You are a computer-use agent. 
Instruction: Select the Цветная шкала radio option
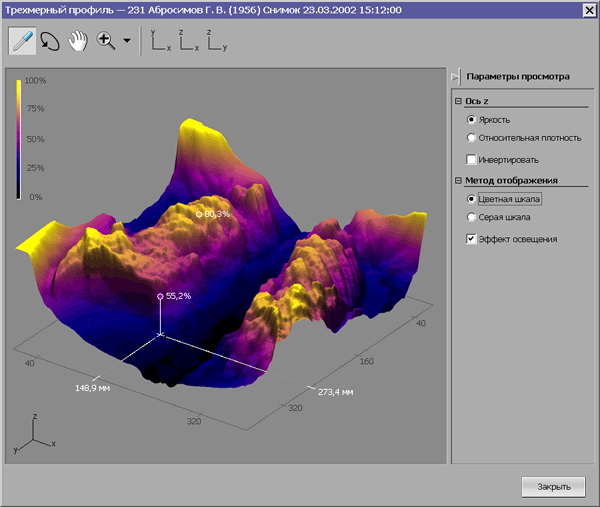[471, 199]
